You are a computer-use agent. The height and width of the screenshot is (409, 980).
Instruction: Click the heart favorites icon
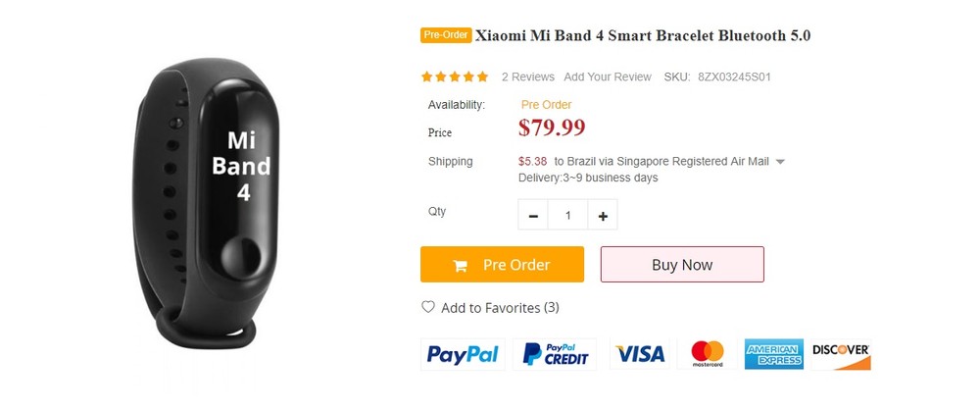[x=428, y=307]
